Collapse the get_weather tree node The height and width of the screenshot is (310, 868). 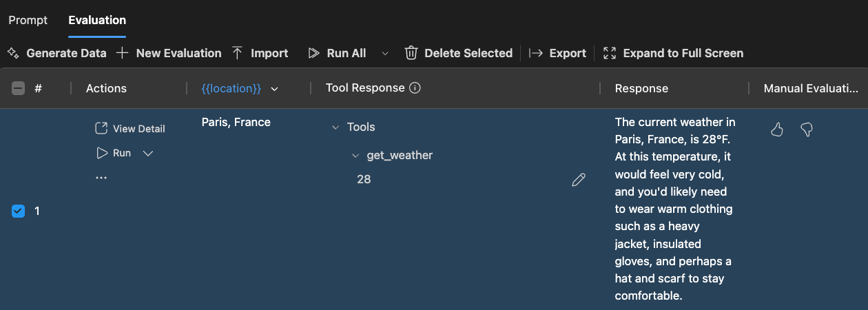[x=355, y=156]
